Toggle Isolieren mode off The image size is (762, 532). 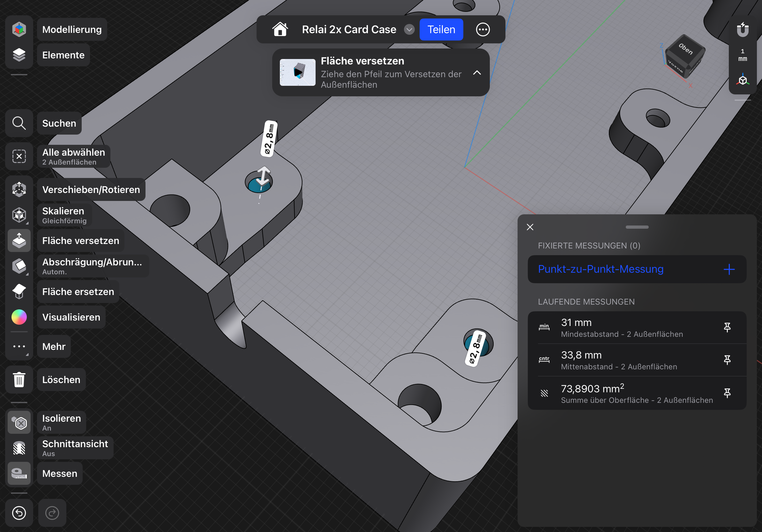point(19,423)
